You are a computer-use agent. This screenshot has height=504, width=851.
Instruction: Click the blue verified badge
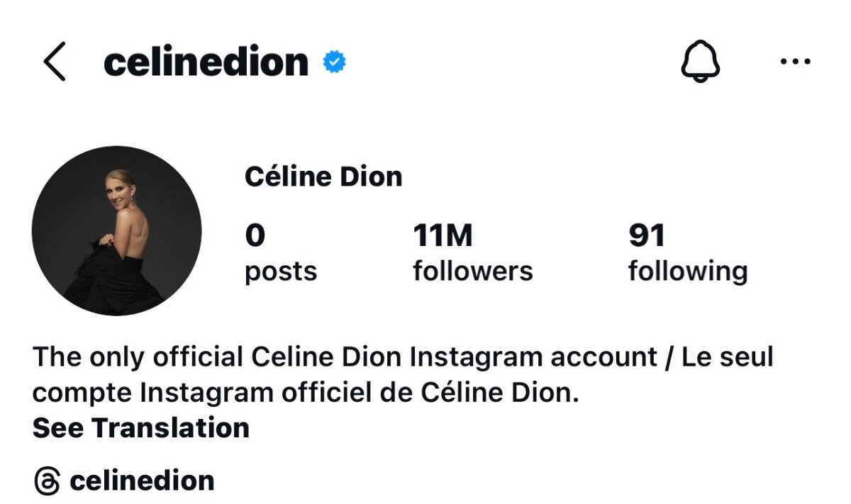(335, 62)
